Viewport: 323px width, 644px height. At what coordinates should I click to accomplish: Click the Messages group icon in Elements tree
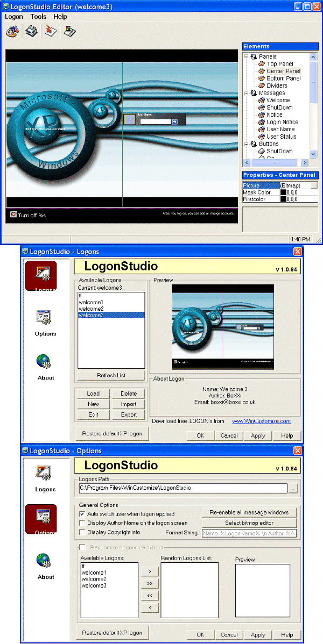(x=254, y=93)
